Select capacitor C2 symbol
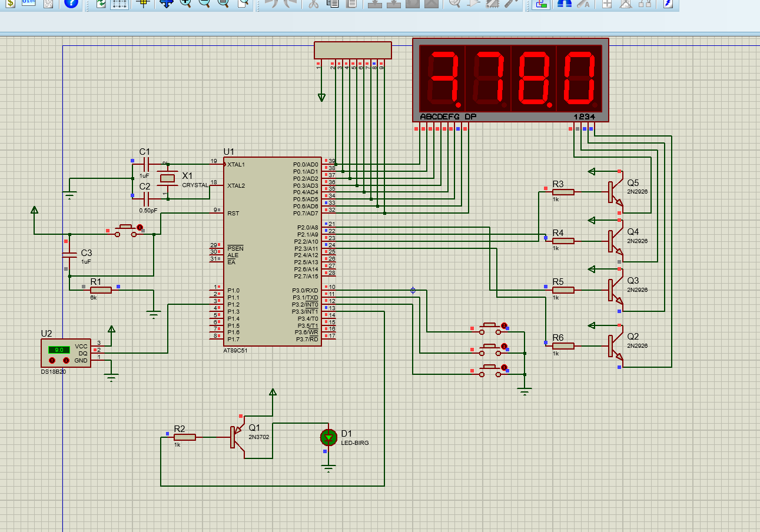760x532 pixels. pos(146,199)
